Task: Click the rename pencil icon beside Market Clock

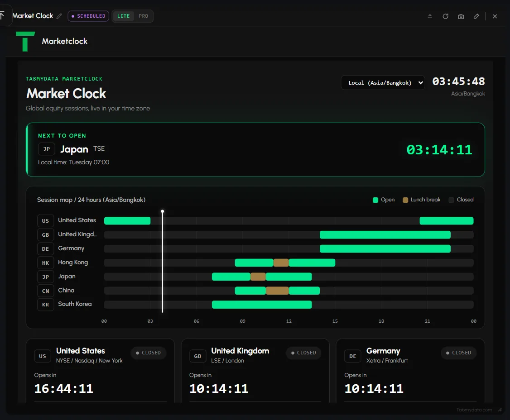Action: [x=59, y=16]
